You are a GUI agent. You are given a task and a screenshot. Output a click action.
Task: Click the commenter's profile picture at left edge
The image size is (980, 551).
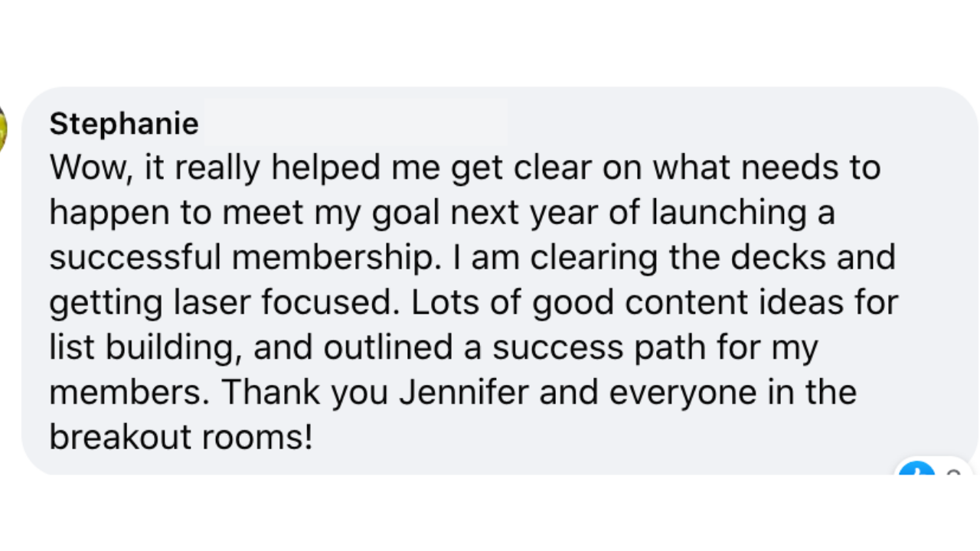pyautogui.click(x=2, y=128)
